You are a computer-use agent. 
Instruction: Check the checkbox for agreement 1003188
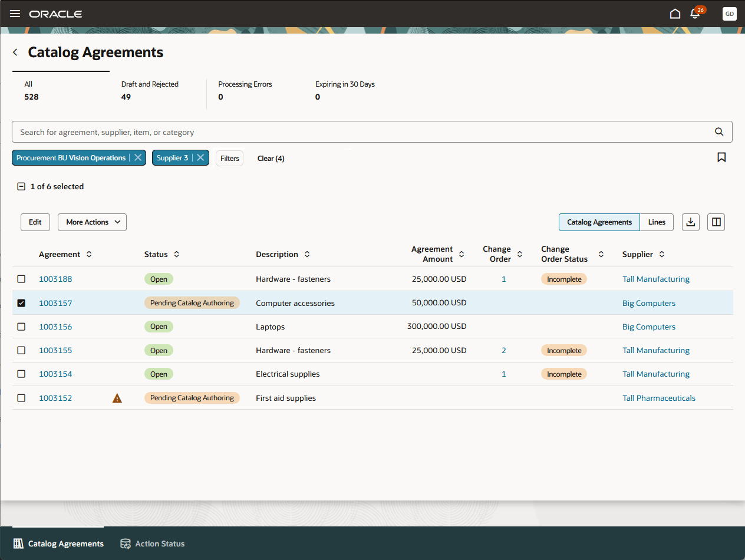pos(21,279)
